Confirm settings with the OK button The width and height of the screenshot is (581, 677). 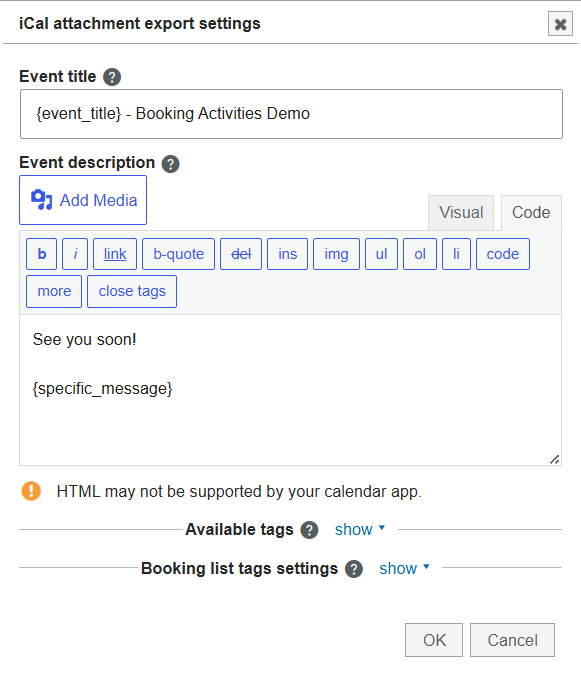pos(434,640)
